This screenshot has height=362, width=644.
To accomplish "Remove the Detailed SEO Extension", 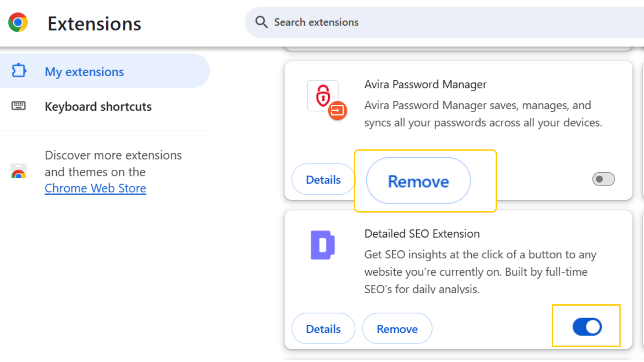I will pos(397,329).
